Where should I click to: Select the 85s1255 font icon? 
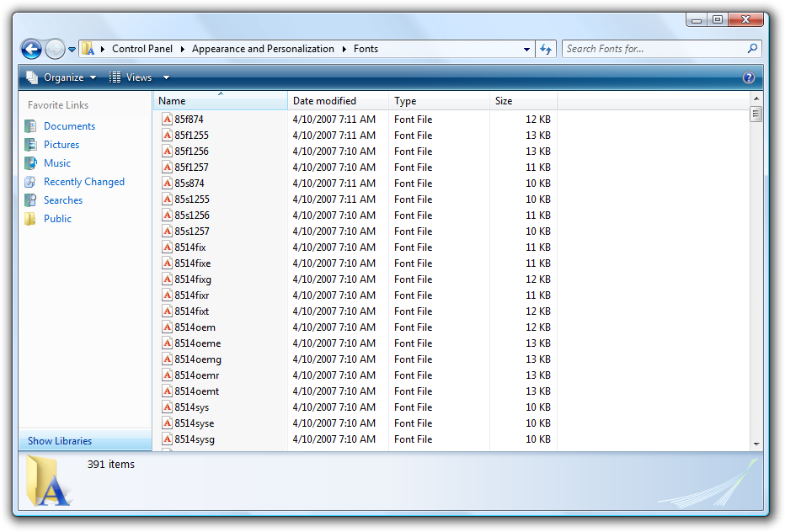coord(168,199)
